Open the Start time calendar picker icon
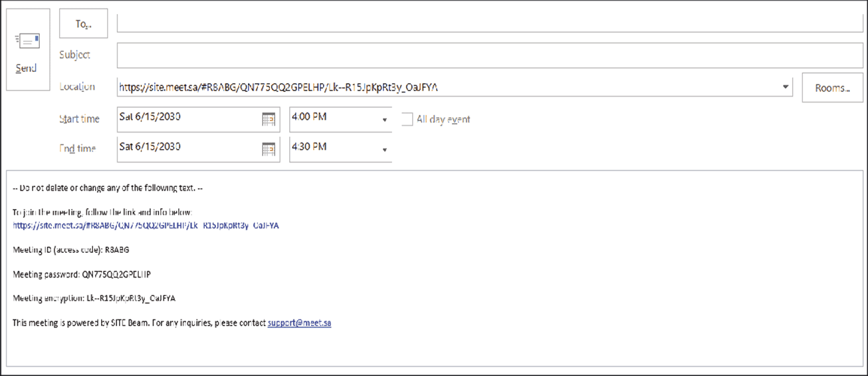This screenshot has height=376, width=868. pyautogui.click(x=269, y=120)
